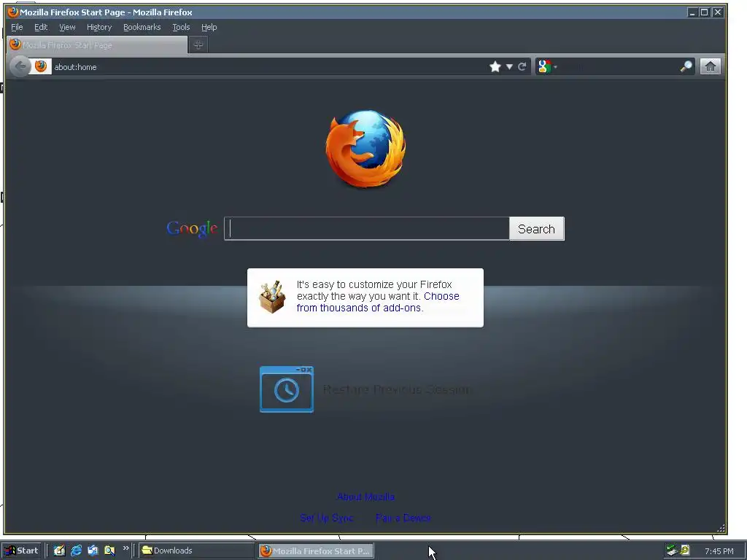Open the History menu
Viewport: 747px width, 560px height.
pyautogui.click(x=99, y=27)
